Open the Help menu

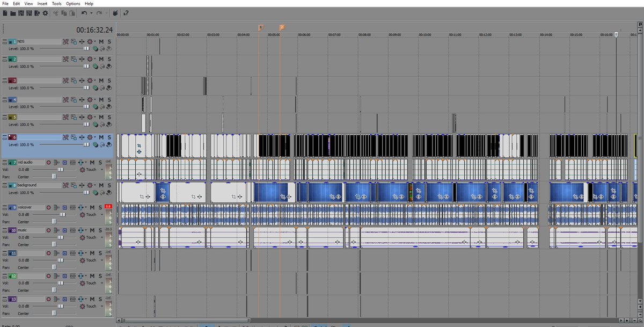(89, 4)
